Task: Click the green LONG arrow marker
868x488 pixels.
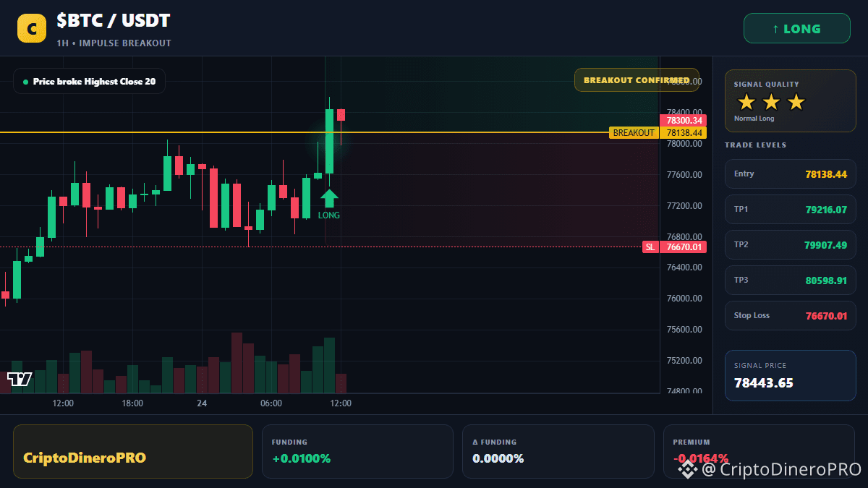Action: point(329,198)
